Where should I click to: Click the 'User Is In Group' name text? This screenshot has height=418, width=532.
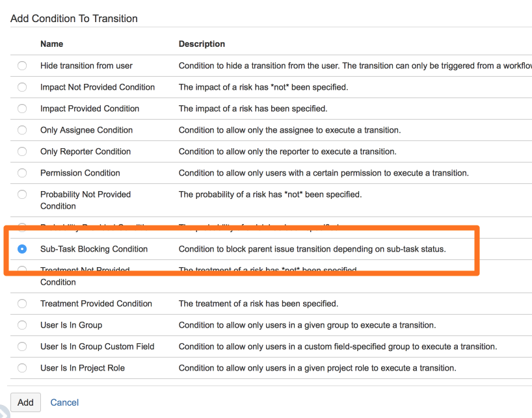point(72,325)
